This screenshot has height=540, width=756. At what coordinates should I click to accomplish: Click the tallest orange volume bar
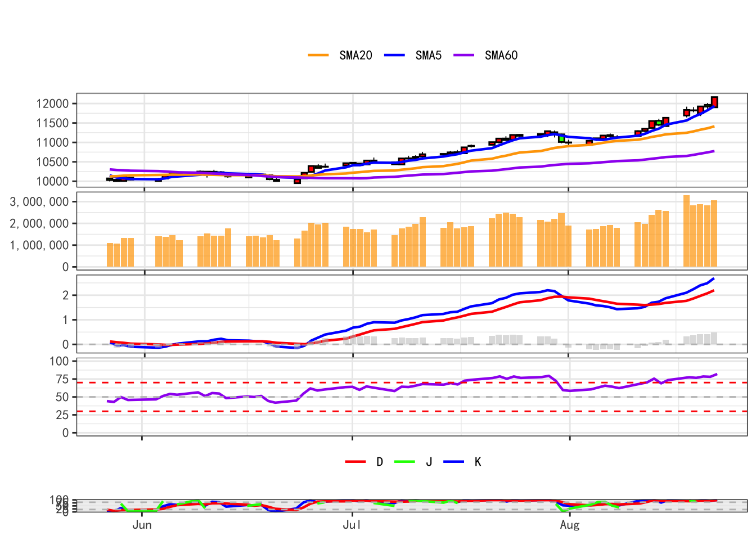click(686, 231)
